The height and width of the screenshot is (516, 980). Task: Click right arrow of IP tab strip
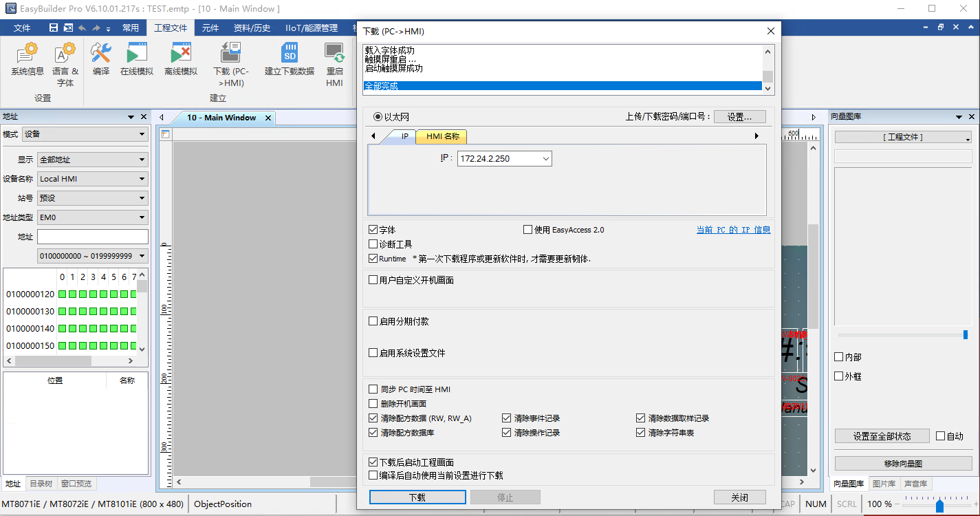(x=757, y=136)
